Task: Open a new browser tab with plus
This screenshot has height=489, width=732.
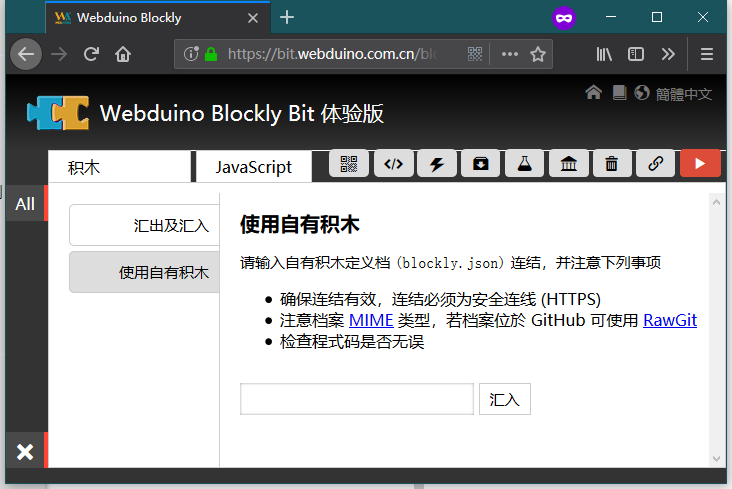Action: 287,17
